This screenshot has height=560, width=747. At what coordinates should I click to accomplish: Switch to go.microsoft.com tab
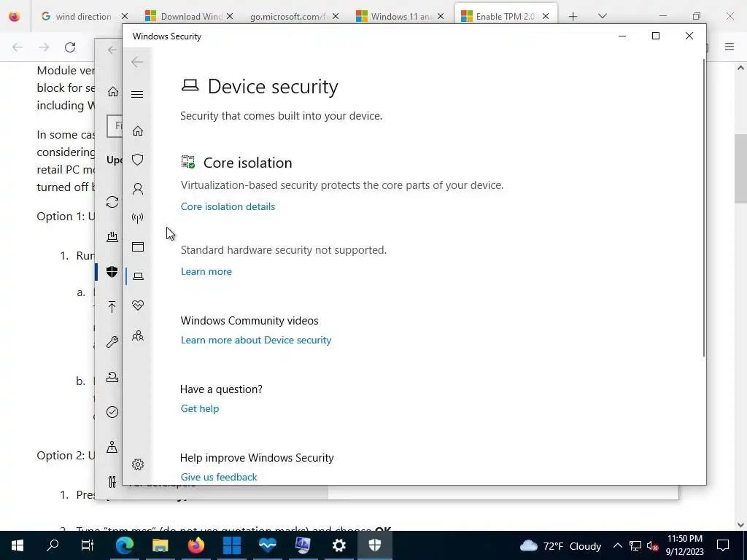point(289,17)
